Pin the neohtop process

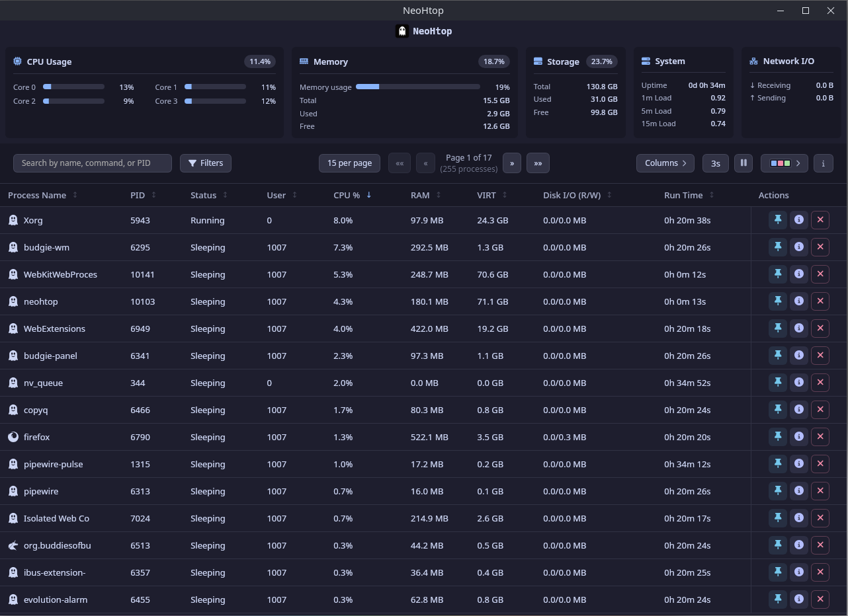pyautogui.click(x=778, y=301)
